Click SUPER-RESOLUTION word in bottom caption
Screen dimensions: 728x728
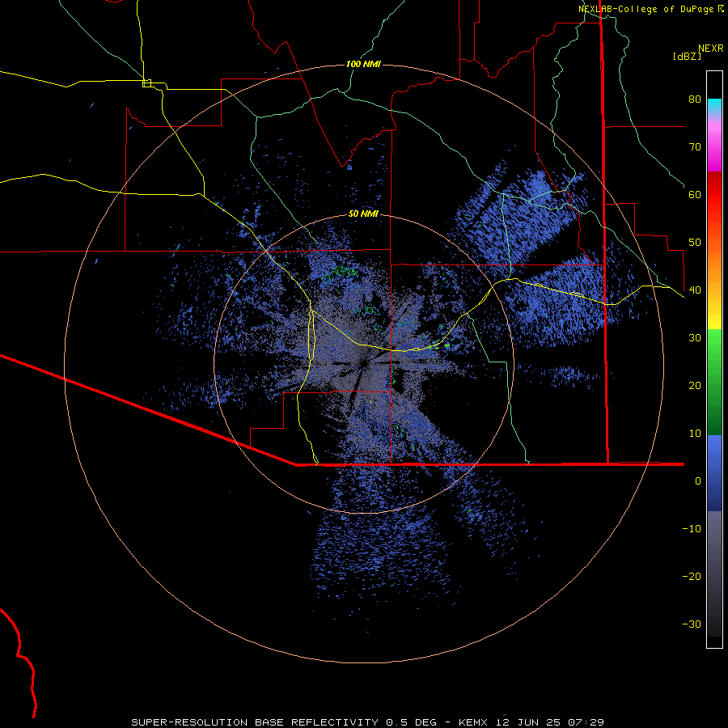click(x=189, y=722)
